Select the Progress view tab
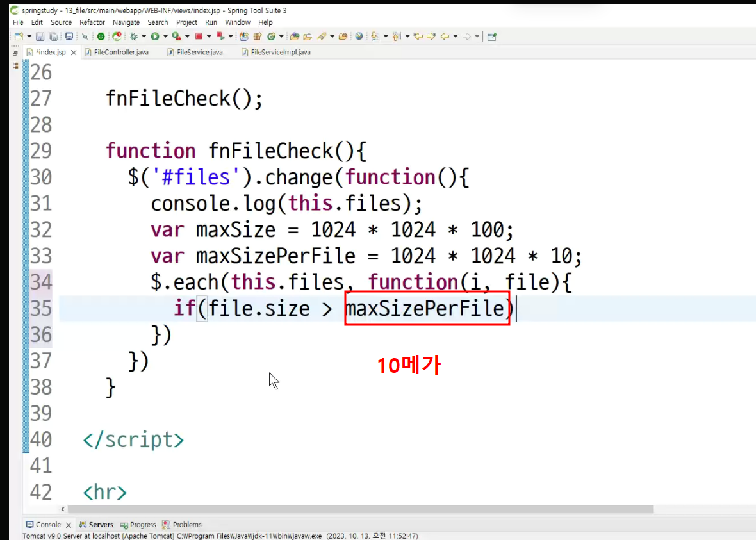 [138, 525]
